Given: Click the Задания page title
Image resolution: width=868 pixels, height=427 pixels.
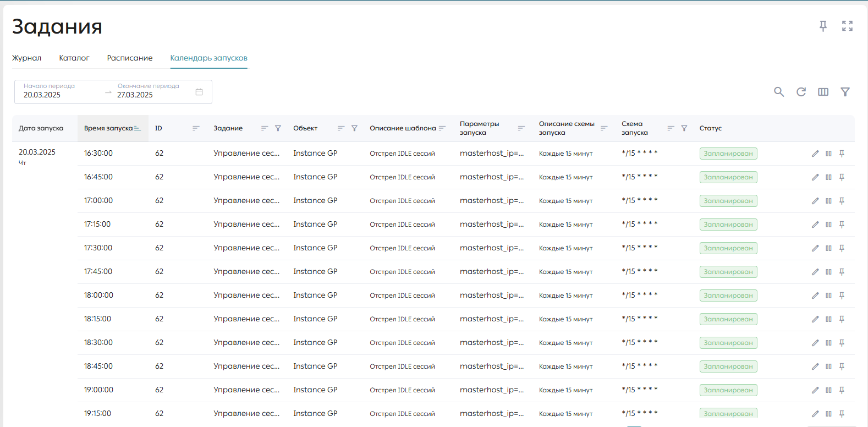Looking at the screenshot, I should pyautogui.click(x=57, y=26).
